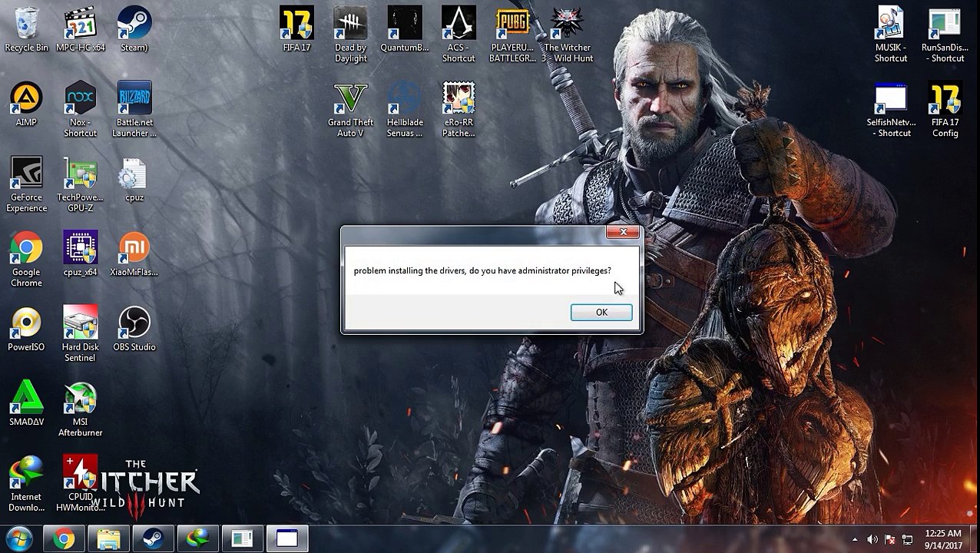Open the network status tray icon
The width and height of the screenshot is (980, 553).
click(907, 540)
